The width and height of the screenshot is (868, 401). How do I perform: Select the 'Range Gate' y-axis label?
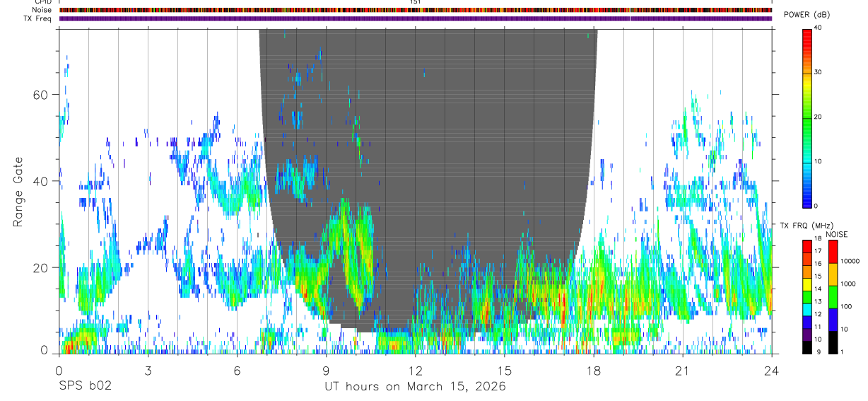coord(18,191)
